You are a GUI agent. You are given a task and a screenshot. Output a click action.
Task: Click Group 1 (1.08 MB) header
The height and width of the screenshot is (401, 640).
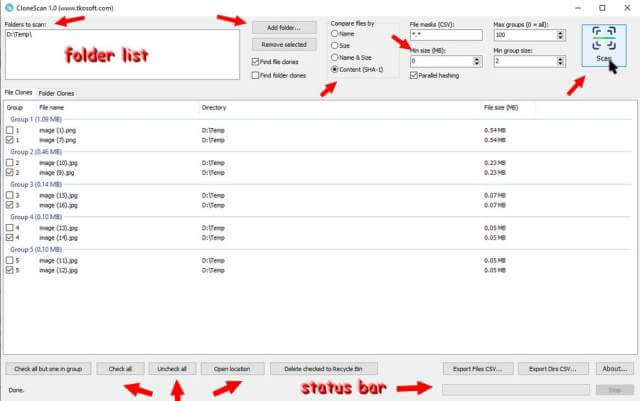point(36,119)
